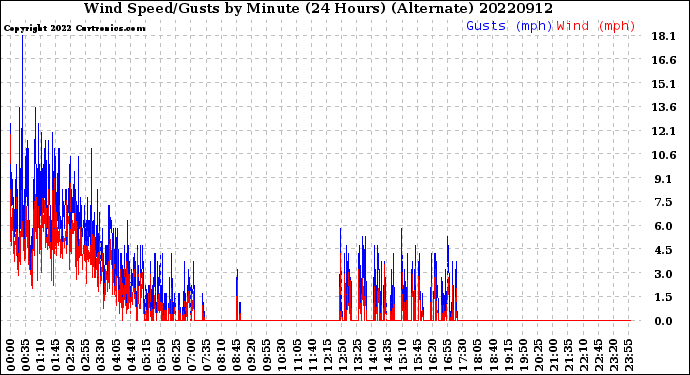The height and width of the screenshot is (375, 690).
Task: Click the 07:35 time label
Action: [x=207, y=355]
